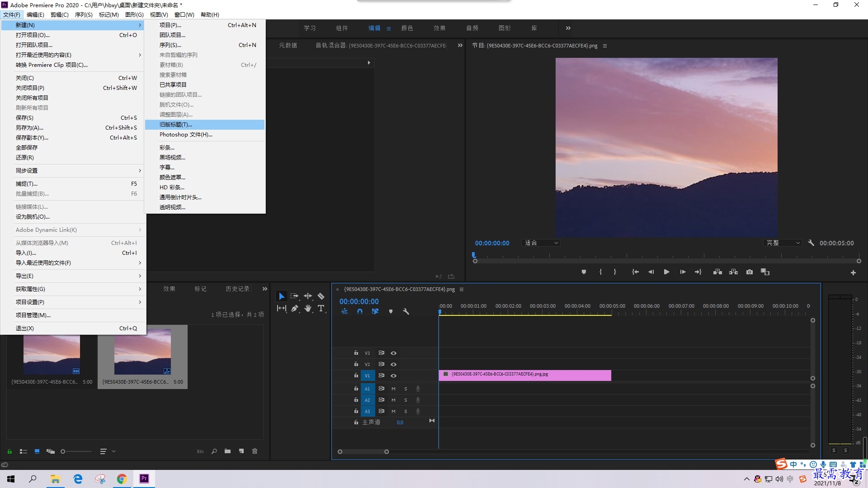Screen dimensions: 868x488
Task: Open Find in the project panel
Action: pyautogui.click(x=214, y=451)
